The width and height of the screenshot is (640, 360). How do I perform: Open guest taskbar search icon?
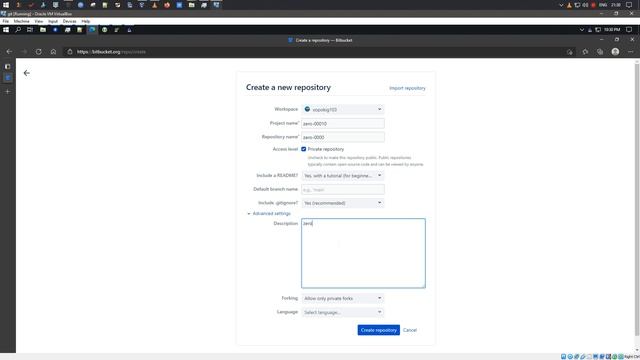point(18,30)
